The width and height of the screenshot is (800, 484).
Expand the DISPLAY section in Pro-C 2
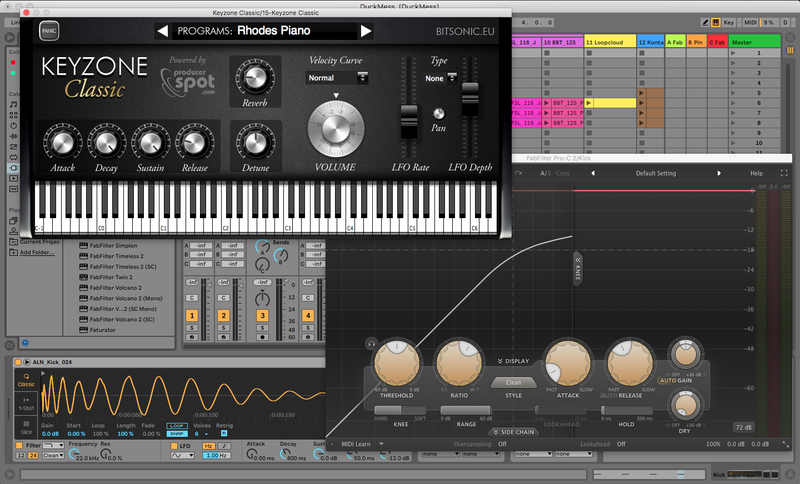tap(514, 361)
